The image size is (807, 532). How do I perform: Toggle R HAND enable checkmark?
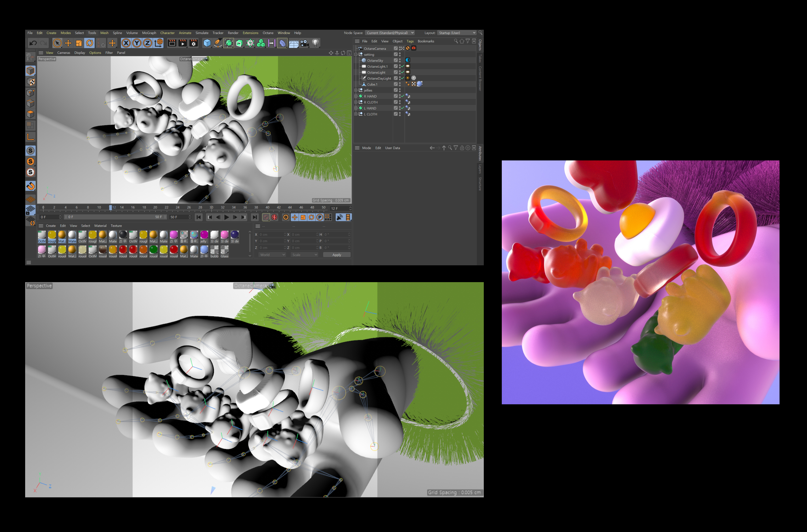pyautogui.click(x=403, y=96)
